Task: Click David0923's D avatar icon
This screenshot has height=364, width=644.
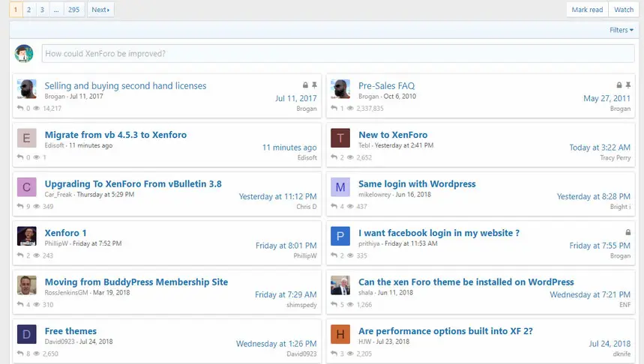Action: 27,334
